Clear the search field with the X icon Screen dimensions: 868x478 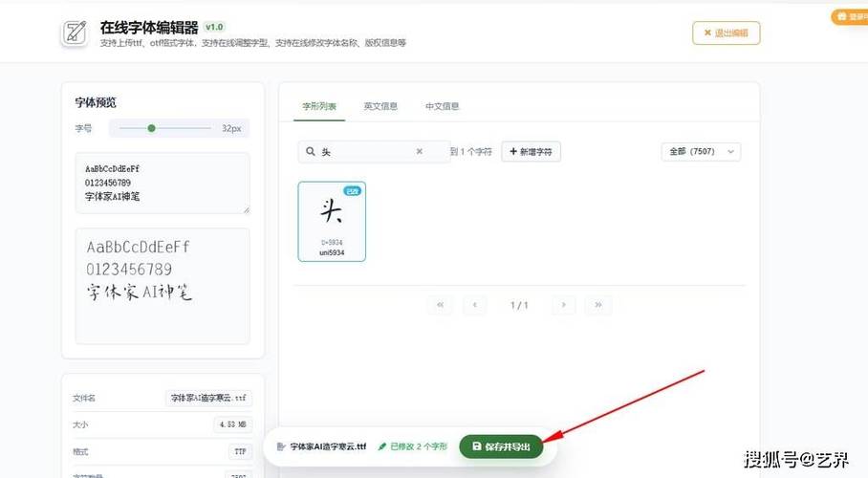point(419,151)
